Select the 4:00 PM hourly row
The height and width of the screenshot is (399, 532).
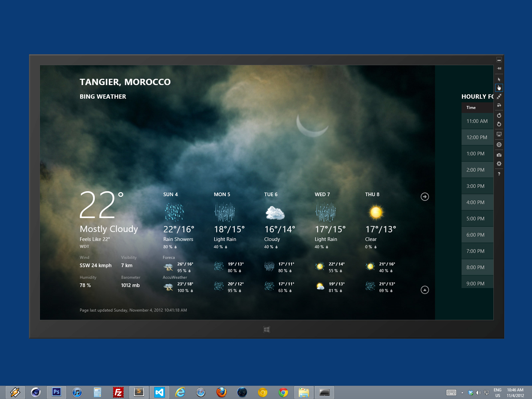pos(477,202)
